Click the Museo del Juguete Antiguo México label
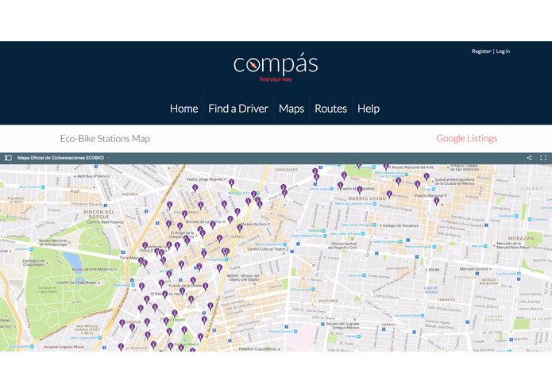This screenshot has width=552, height=392. pos(343,325)
